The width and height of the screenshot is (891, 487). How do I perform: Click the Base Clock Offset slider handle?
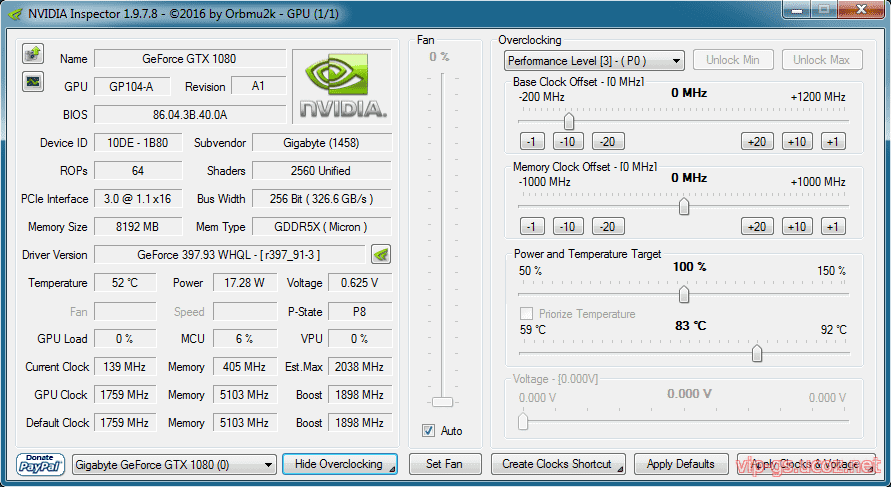569,121
